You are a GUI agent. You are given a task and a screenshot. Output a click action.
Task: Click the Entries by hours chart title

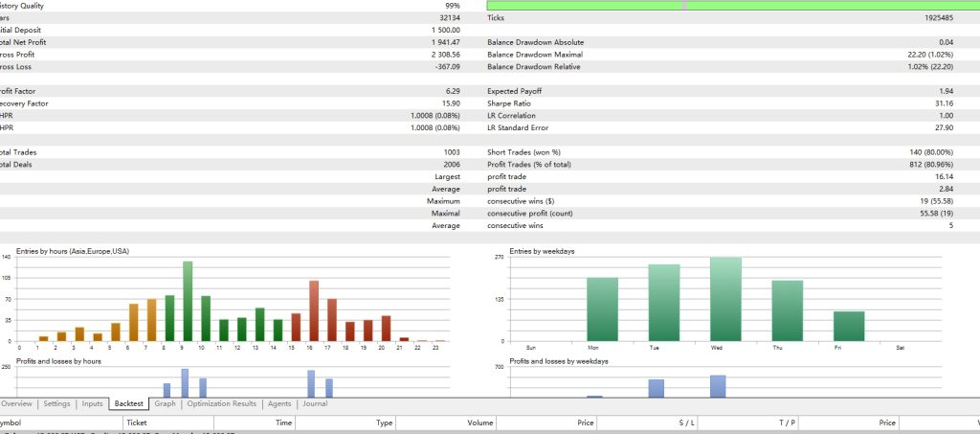point(73,251)
